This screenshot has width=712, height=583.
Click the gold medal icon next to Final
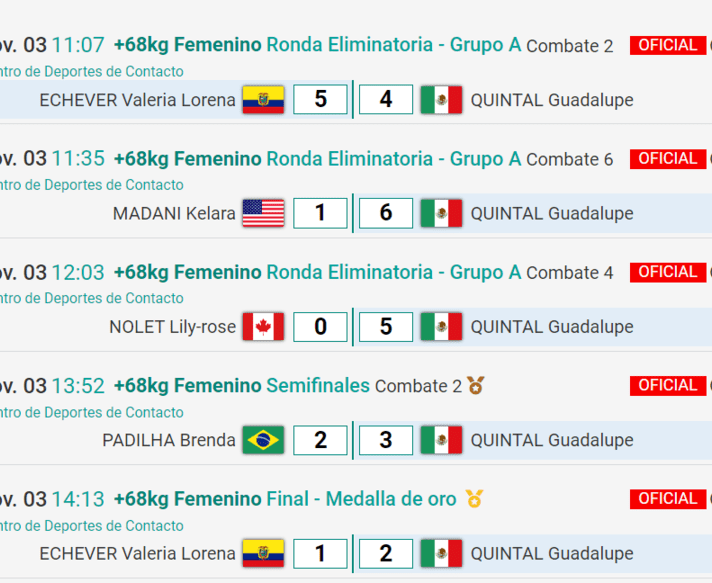click(474, 499)
